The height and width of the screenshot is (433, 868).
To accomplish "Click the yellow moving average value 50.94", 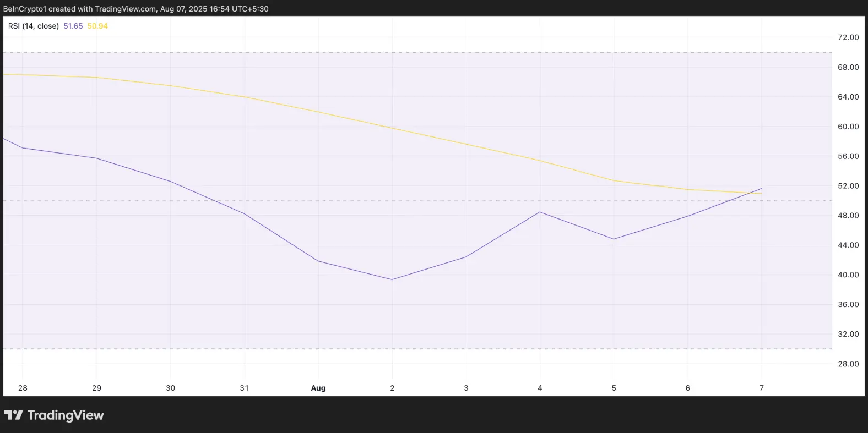I will coord(97,26).
